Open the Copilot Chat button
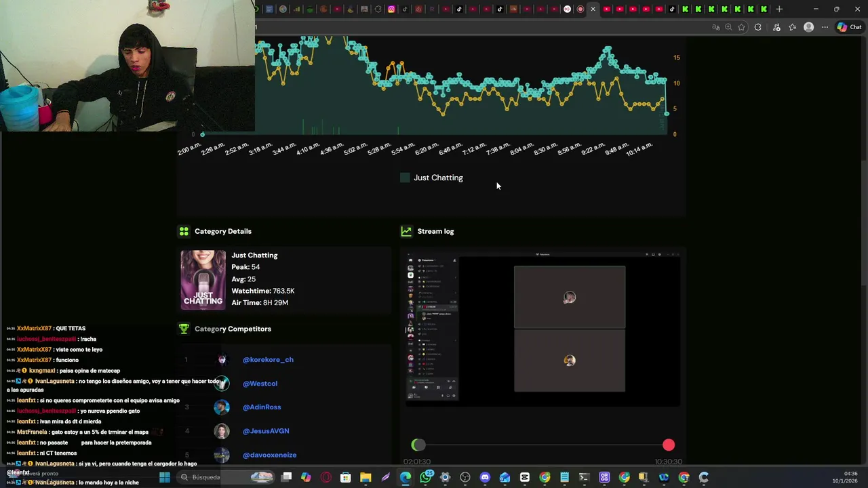Viewport: 868px width, 488px height. pyautogui.click(x=849, y=27)
